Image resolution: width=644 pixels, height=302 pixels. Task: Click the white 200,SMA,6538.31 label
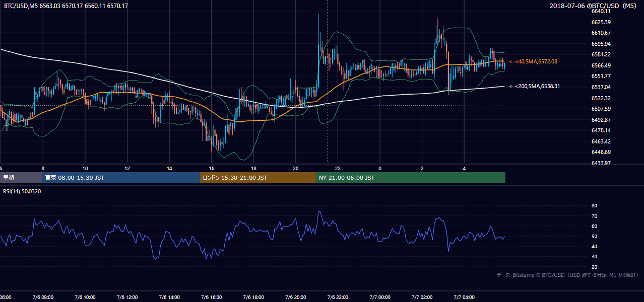click(x=534, y=86)
